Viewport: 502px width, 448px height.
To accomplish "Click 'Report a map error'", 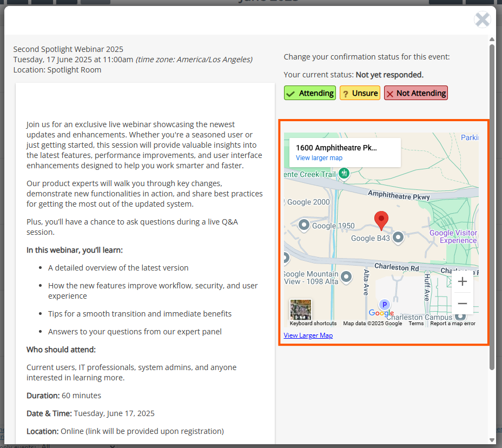I will pos(452,324).
